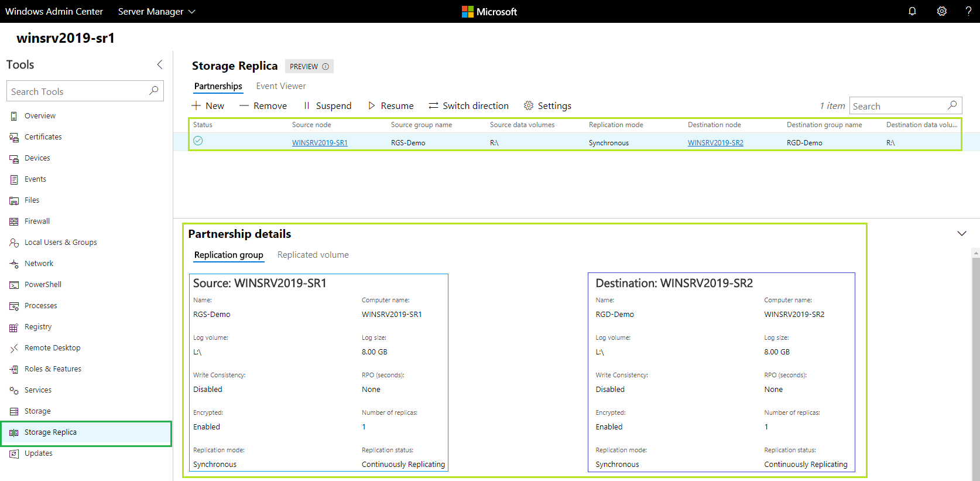Collapse the Tools panel with chevron
Image resolution: width=980 pixels, height=481 pixels.
pos(160,64)
